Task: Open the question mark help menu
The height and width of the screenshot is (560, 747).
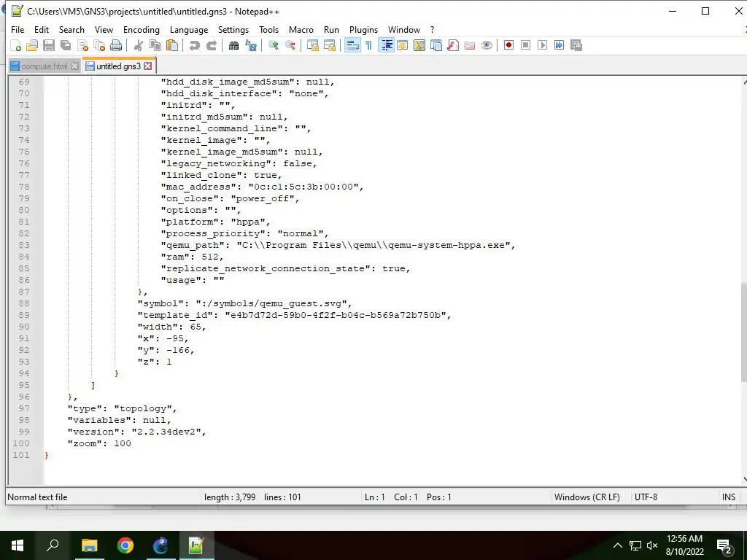Action: pos(432,29)
